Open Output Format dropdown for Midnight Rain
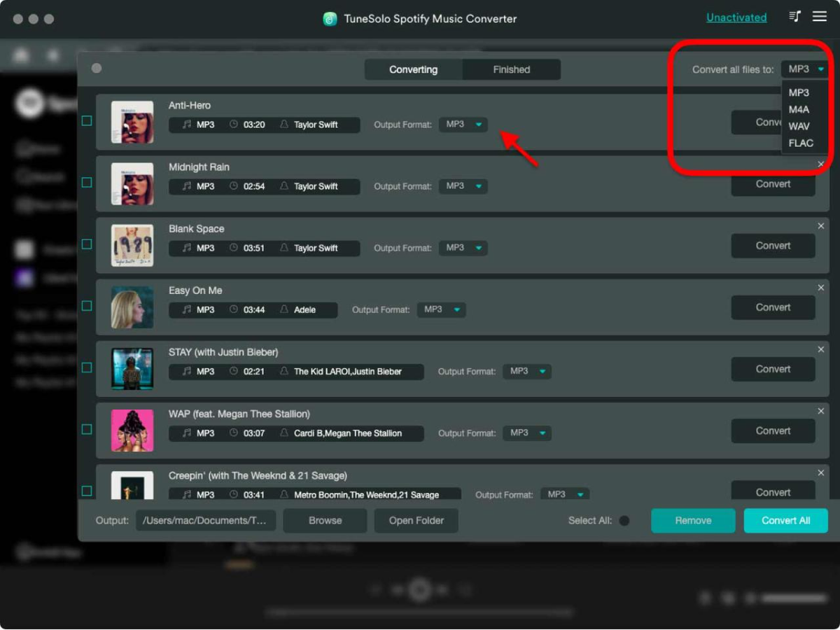 463,186
